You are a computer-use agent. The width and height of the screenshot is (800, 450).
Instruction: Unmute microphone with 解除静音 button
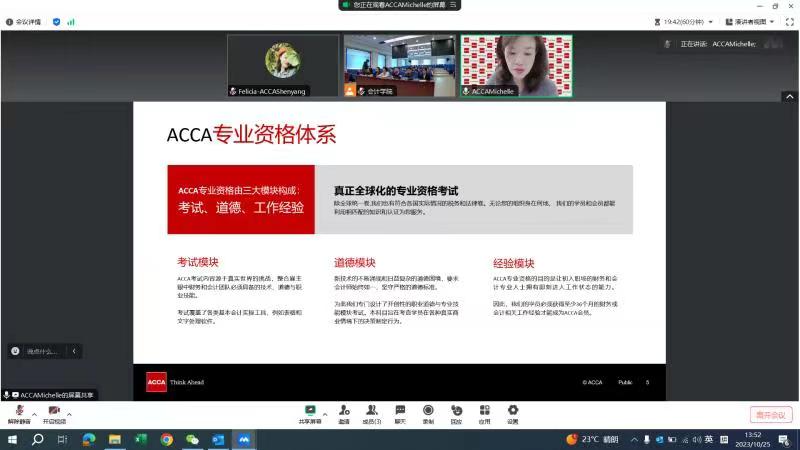[19, 413]
